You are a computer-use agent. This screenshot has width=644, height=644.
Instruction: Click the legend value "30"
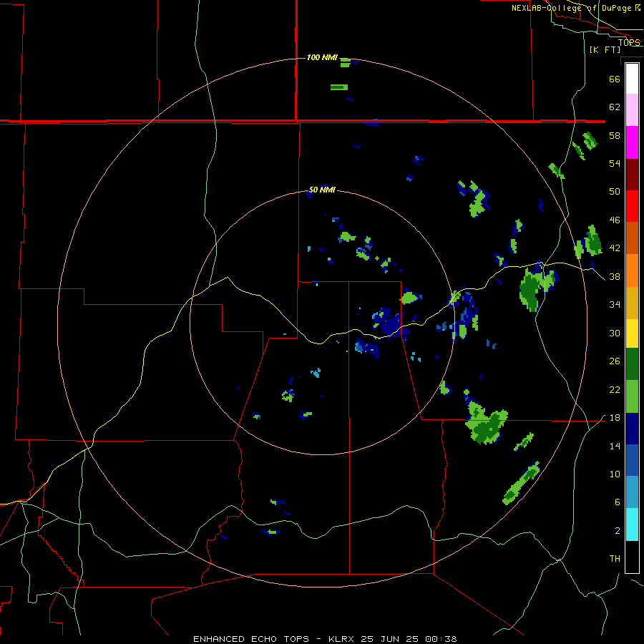(x=615, y=333)
